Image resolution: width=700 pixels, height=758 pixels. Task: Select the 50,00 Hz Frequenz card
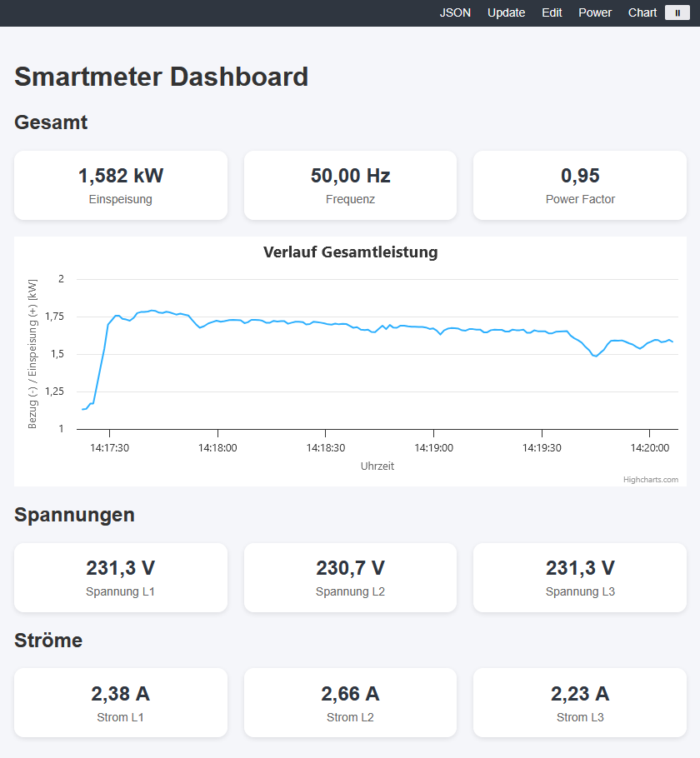(350, 185)
